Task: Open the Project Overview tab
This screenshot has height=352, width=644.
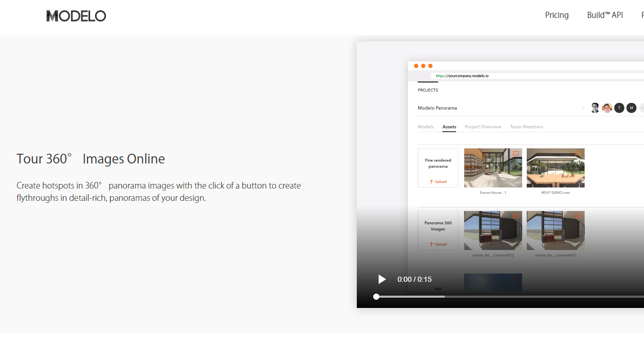Action: [x=483, y=127]
